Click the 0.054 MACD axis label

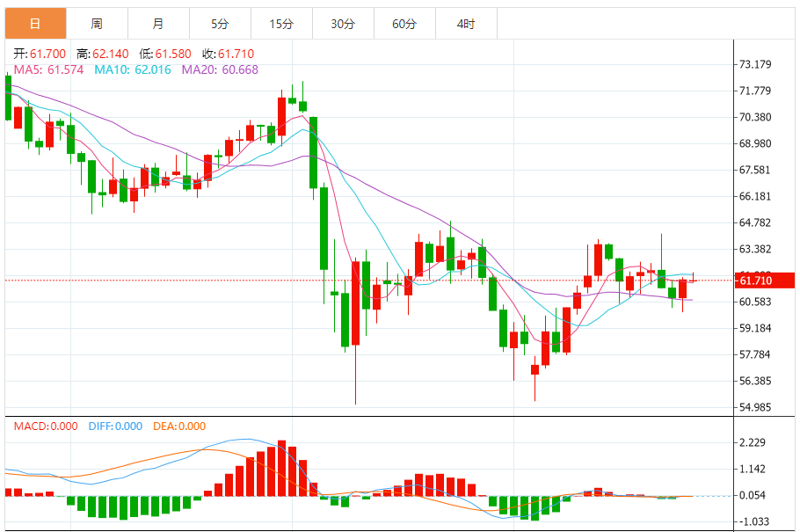pos(753,495)
